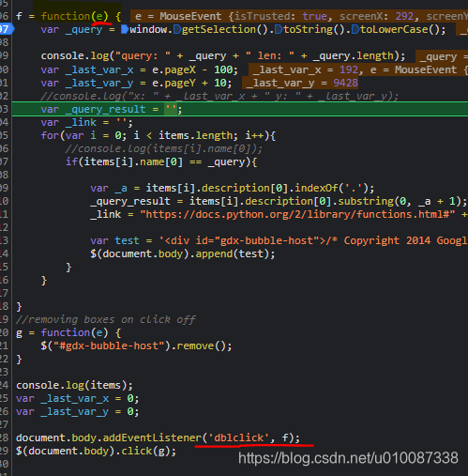Click the docs.python.org URL string
Screen dimensions: 468x476
coord(297,214)
